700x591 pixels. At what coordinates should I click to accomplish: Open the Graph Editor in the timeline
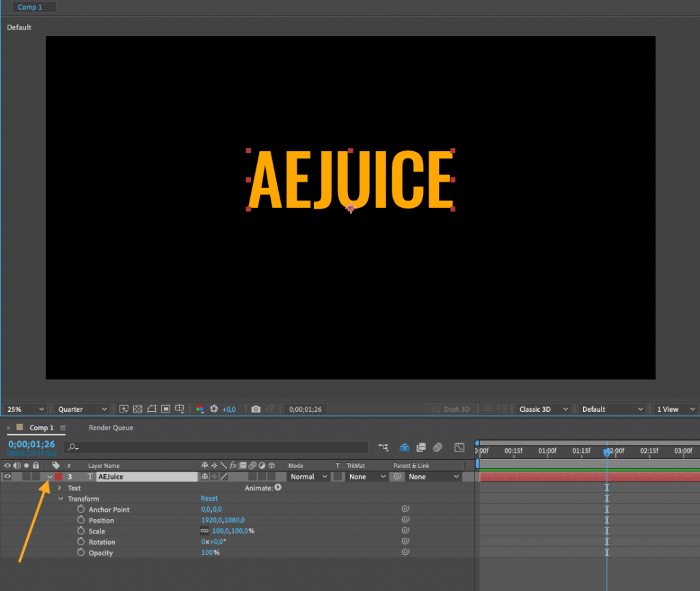click(x=459, y=447)
